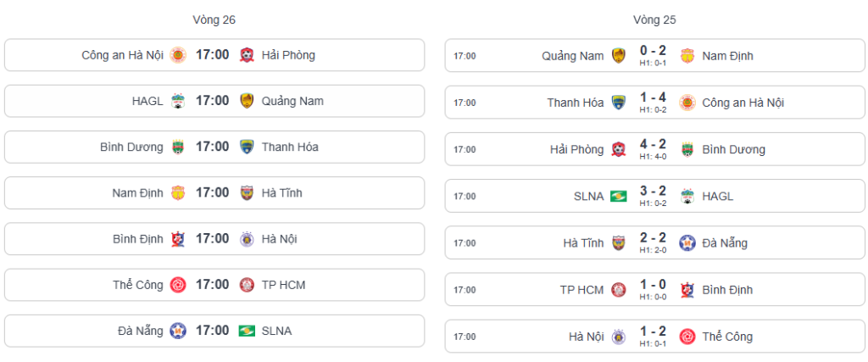Click HAGL logo in Vòng 26 fixture
The image size is (868, 362).
(x=178, y=101)
